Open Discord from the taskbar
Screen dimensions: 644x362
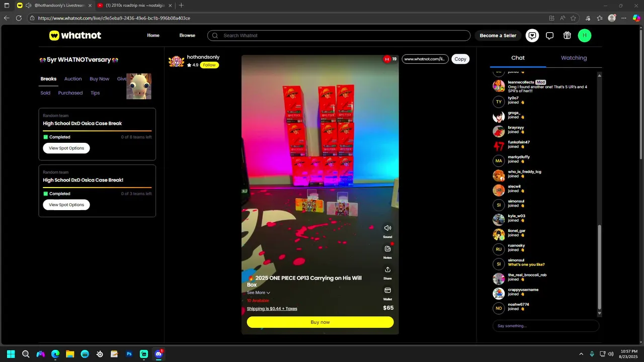(x=158, y=354)
